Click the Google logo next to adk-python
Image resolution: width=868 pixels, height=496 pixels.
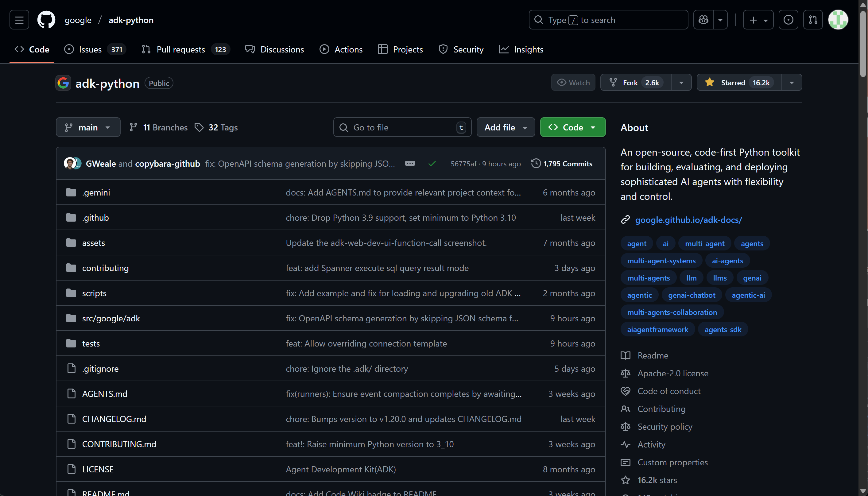point(63,83)
